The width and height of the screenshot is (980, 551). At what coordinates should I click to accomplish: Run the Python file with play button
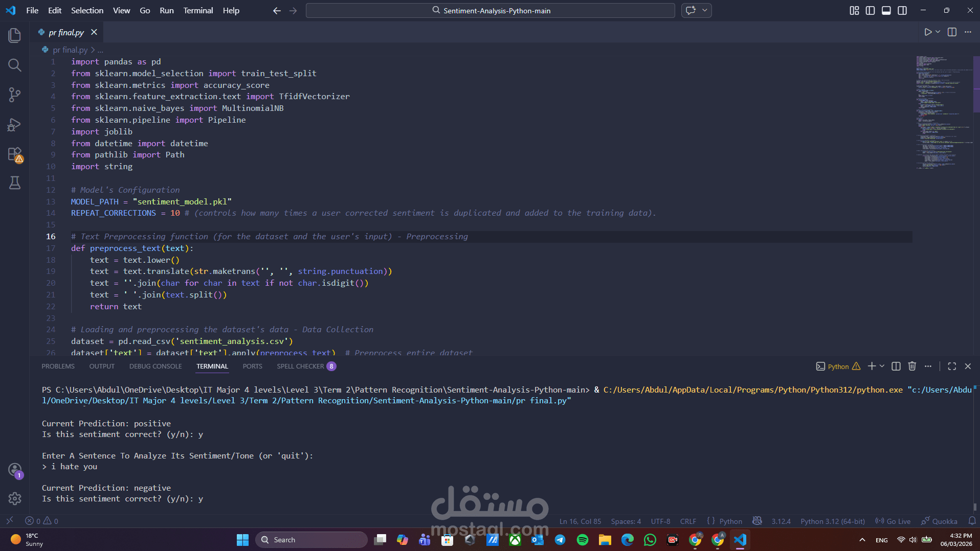(928, 32)
